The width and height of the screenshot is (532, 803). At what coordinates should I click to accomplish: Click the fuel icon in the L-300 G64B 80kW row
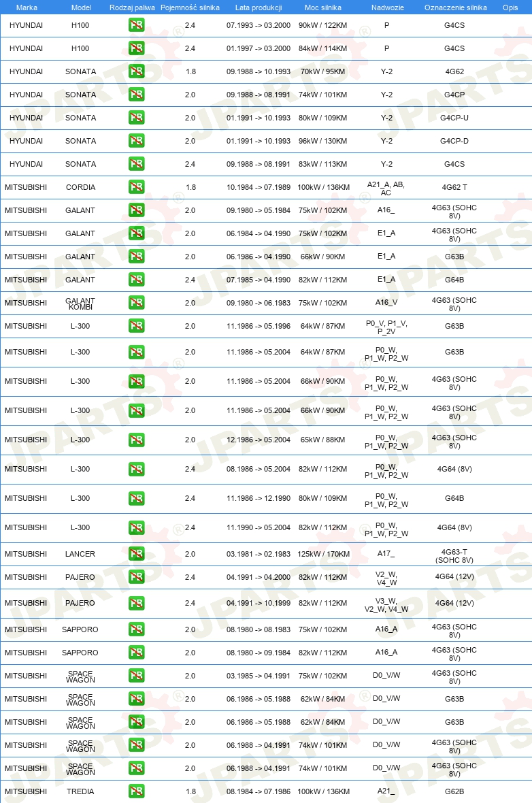coord(136,497)
